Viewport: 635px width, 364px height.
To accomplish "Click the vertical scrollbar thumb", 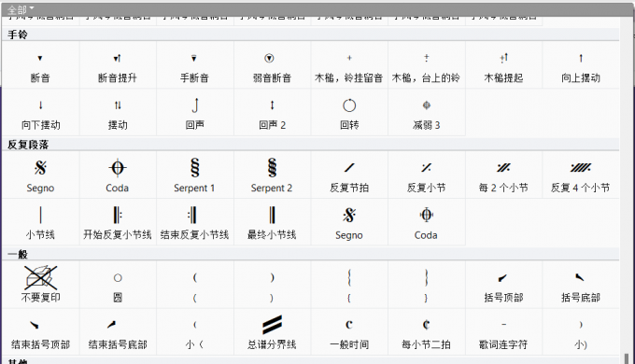I will click(x=627, y=358).
